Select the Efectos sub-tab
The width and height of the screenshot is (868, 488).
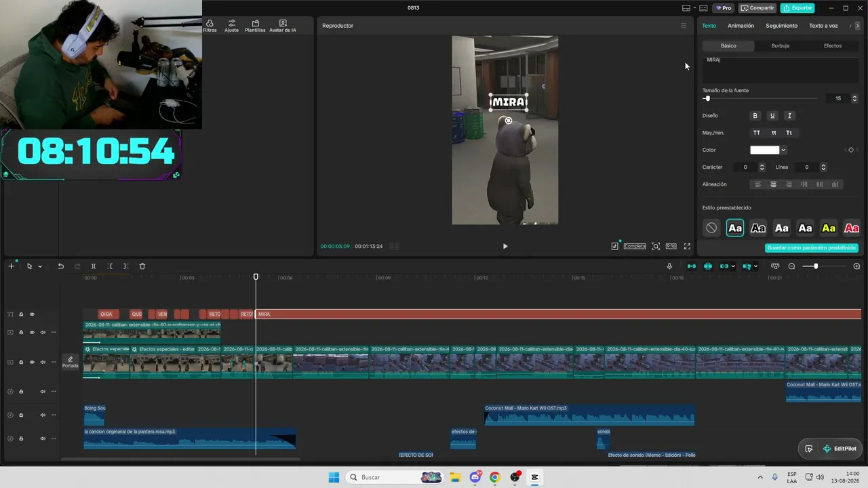coord(833,45)
